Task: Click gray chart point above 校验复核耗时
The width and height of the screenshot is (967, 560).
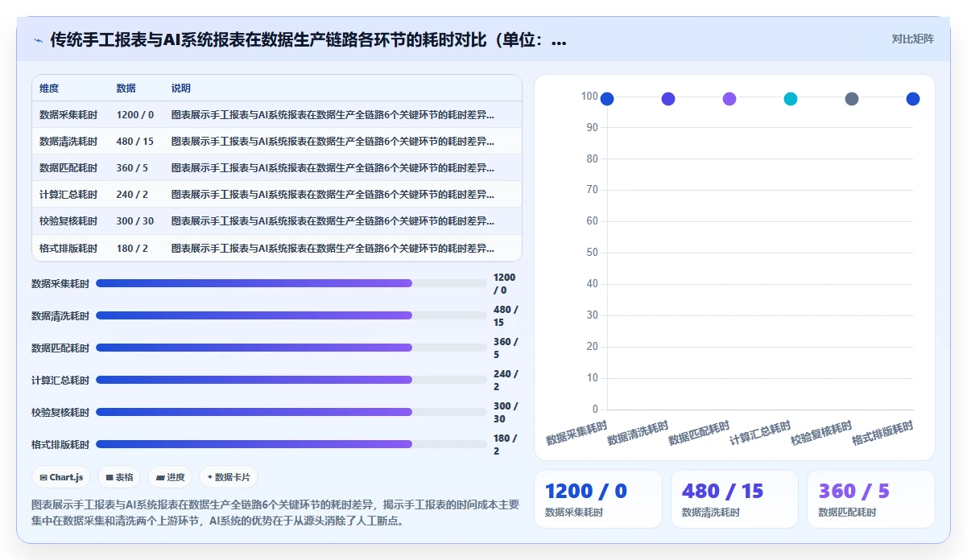Action: coord(852,99)
